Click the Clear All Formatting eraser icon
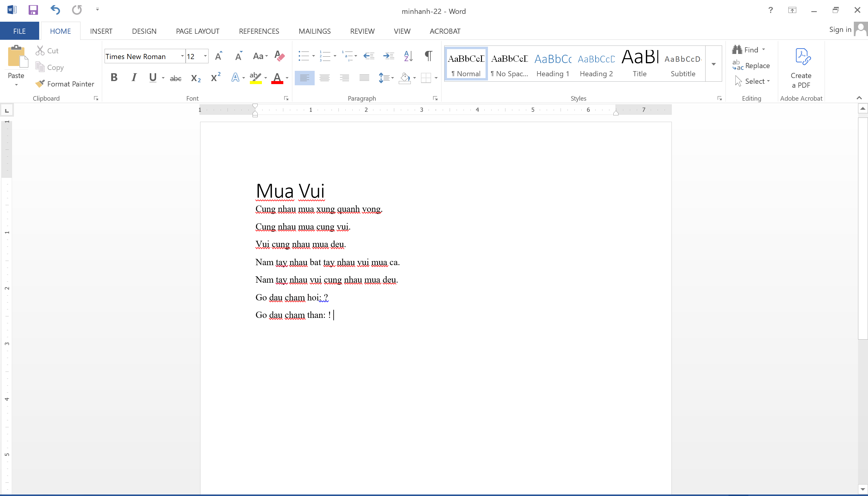The width and height of the screenshot is (868, 496). coord(279,56)
